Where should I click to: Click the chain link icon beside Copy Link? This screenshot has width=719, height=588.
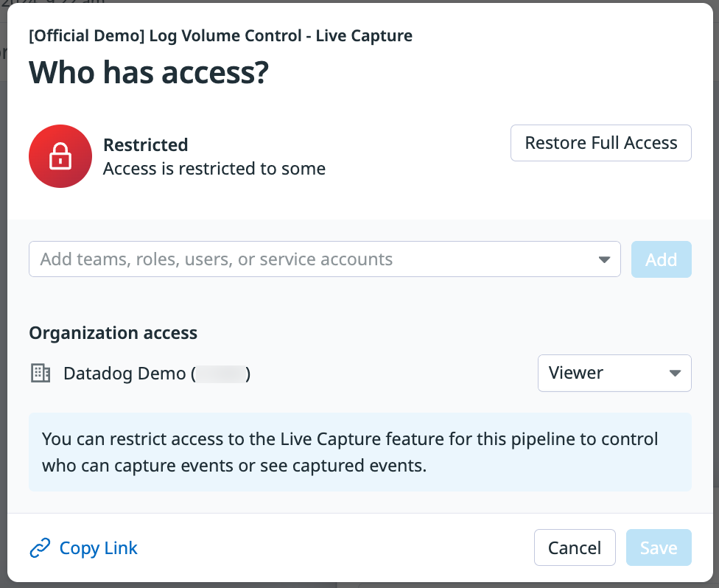(39, 548)
